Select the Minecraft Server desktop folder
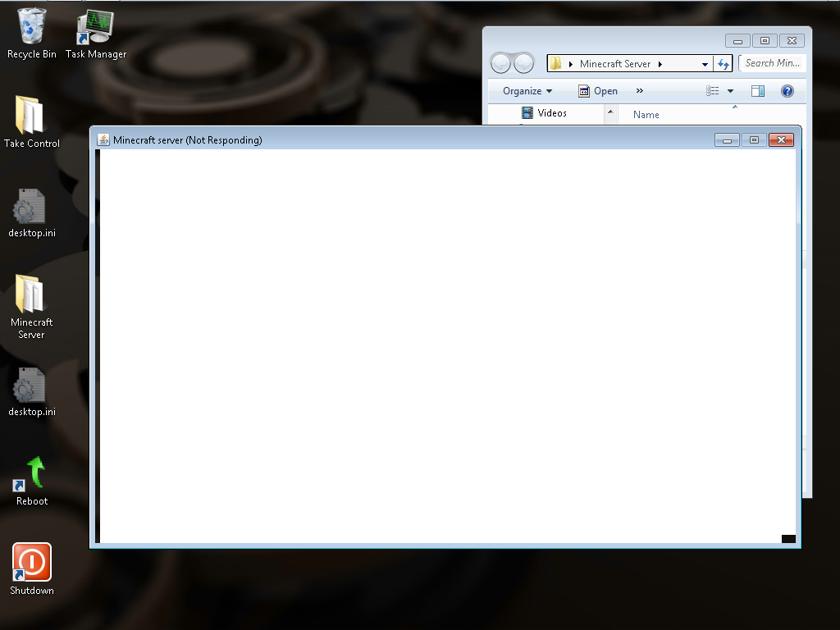Screen dimensions: 840x630 [32, 307]
